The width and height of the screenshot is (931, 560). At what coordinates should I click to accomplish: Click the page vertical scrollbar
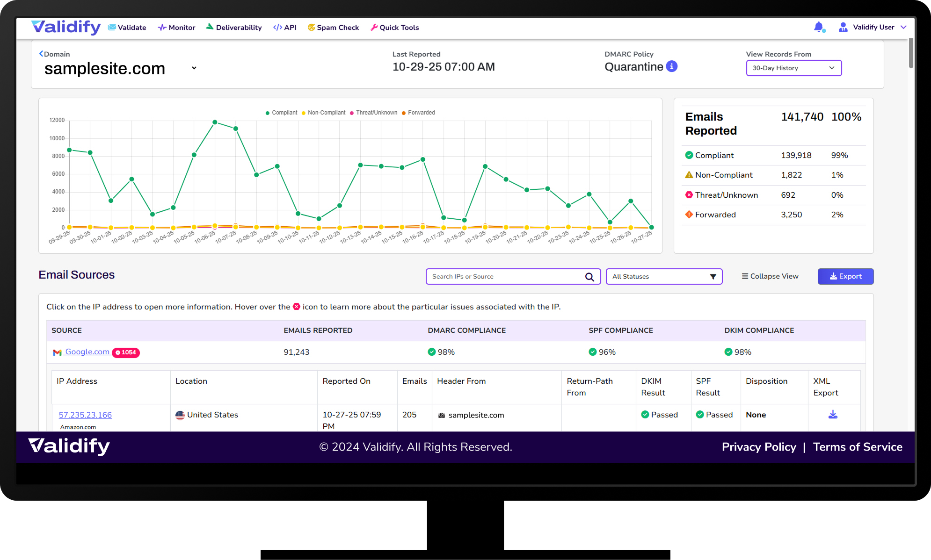910,54
